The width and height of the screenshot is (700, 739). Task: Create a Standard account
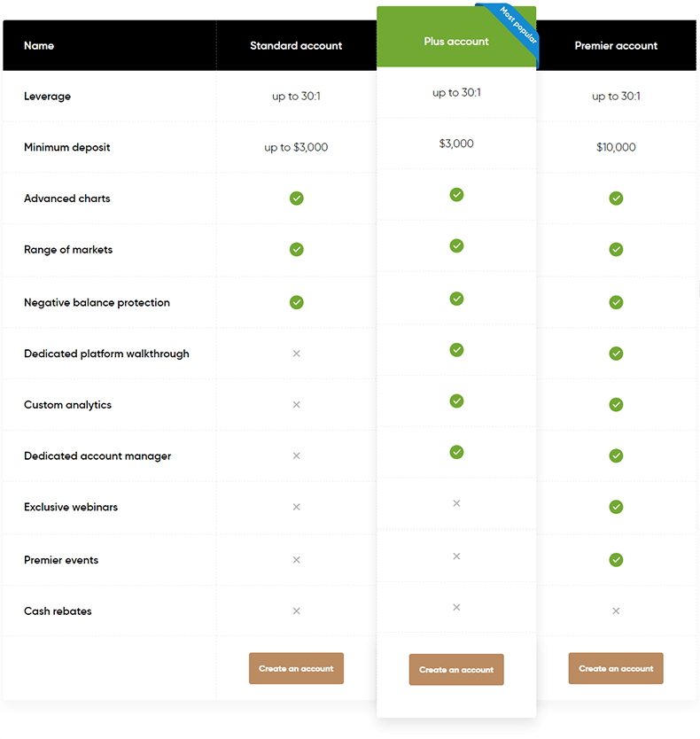(297, 668)
